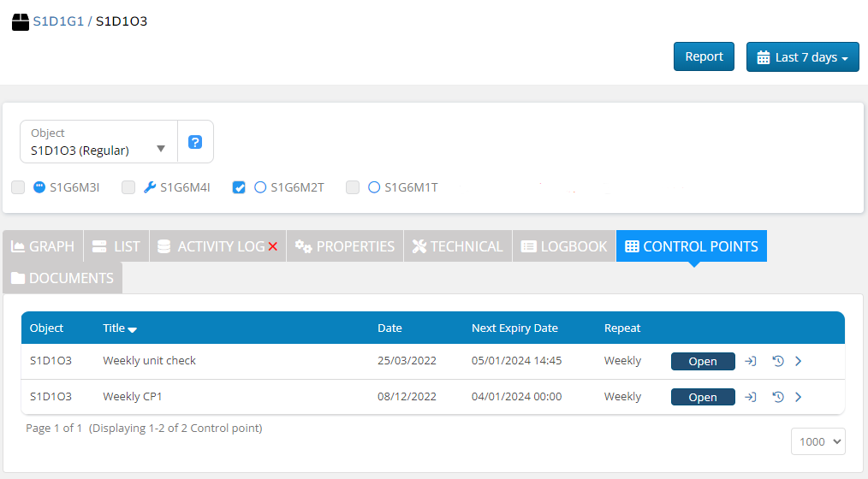Click sign-in arrow icon for Weekly unit check

(751, 361)
